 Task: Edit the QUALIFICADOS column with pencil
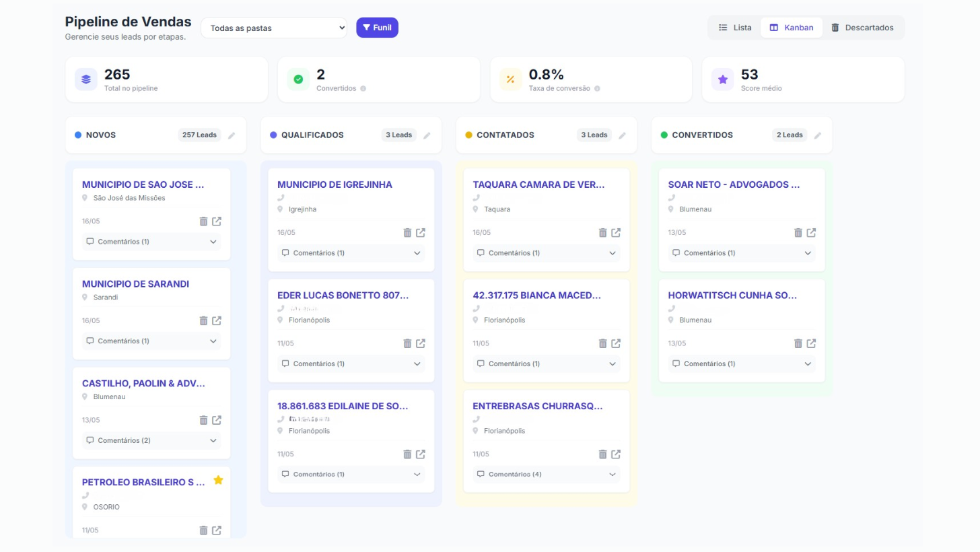pyautogui.click(x=427, y=135)
